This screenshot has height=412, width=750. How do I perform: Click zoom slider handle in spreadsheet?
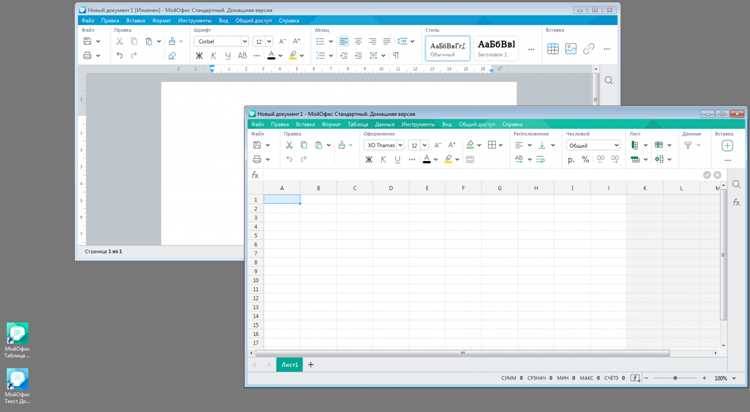click(x=675, y=378)
